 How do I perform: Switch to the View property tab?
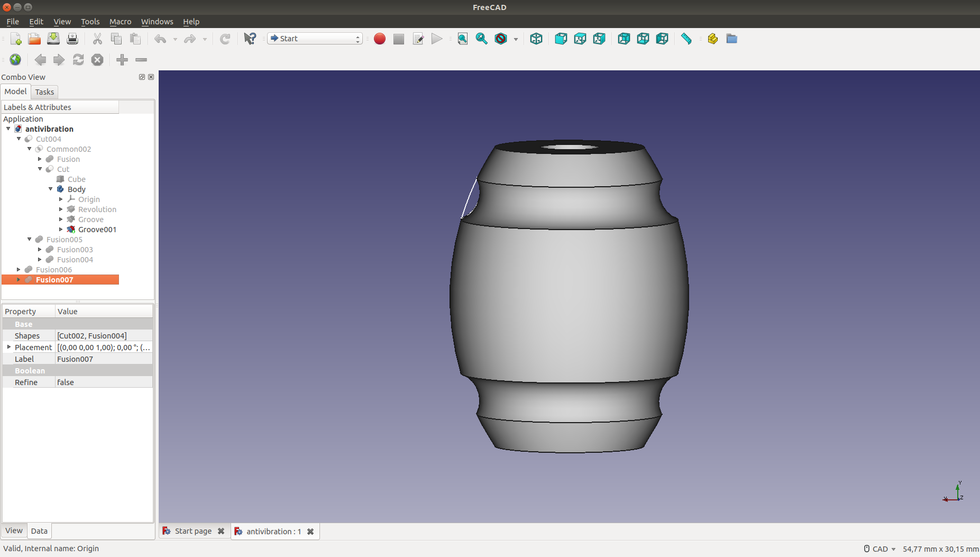[14, 531]
